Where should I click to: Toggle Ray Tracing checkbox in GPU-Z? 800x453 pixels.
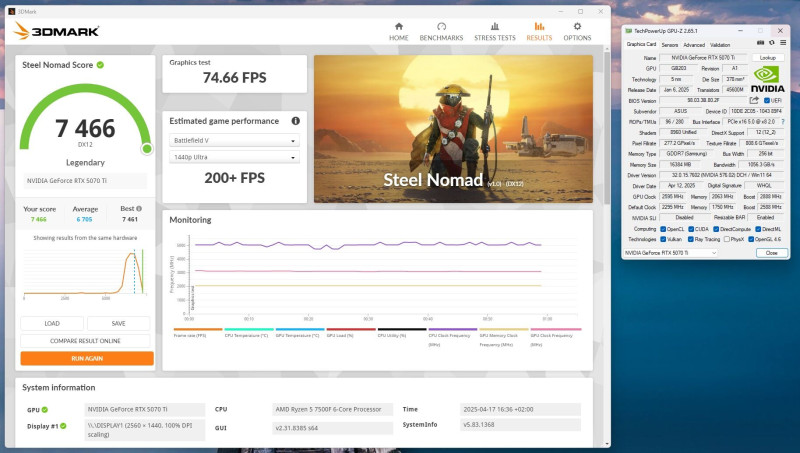tap(691, 239)
